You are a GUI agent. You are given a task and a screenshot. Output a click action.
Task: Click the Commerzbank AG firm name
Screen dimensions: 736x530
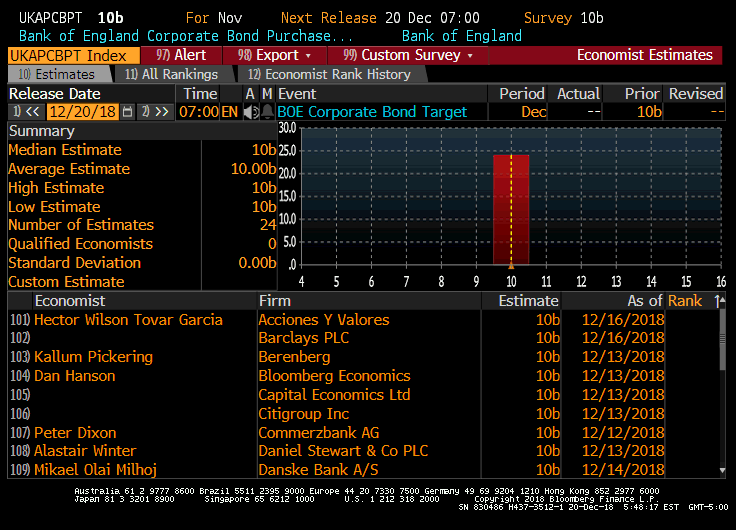point(319,433)
